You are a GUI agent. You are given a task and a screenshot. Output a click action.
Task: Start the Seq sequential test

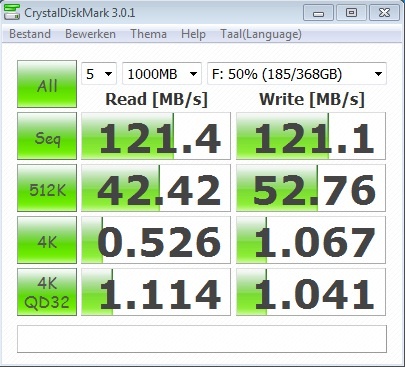point(47,136)
